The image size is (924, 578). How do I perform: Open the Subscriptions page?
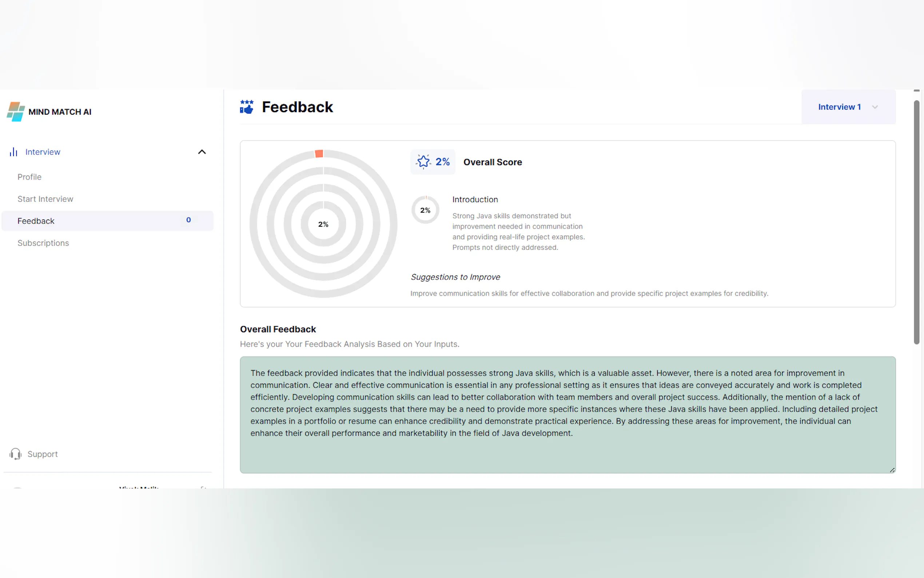point(43,243)
